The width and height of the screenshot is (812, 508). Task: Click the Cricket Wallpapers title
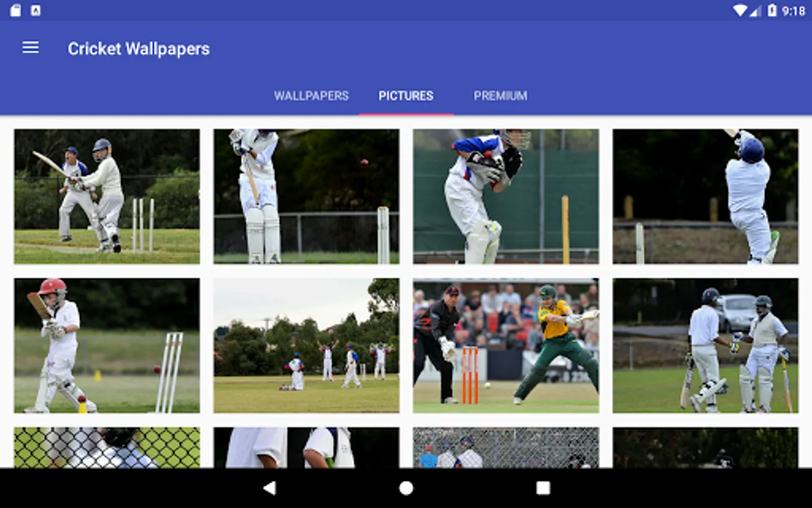139,49
